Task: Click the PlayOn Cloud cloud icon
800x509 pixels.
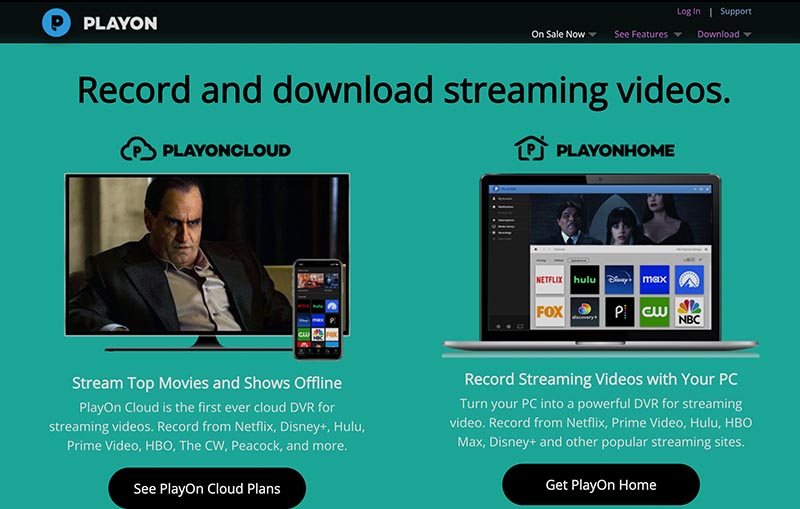Action: pos(138,149)
